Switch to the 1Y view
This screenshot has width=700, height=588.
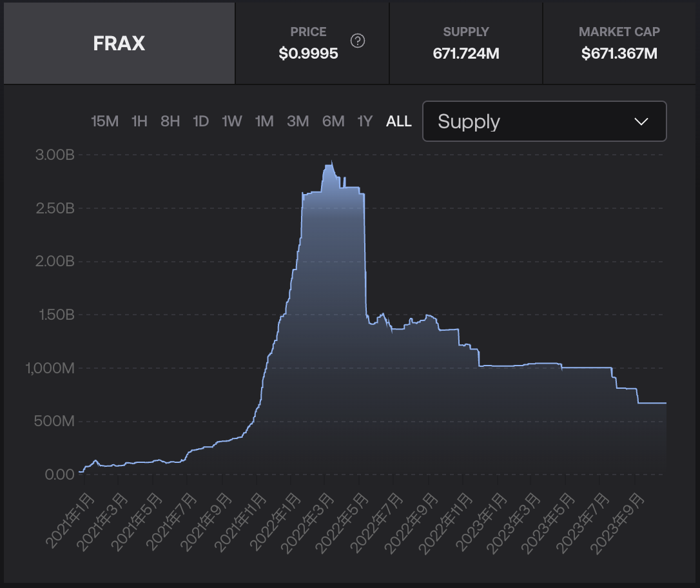364,121
